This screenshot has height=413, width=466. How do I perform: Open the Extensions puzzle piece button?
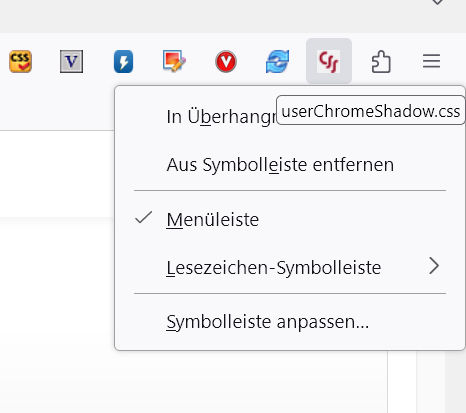coord(381,61)
